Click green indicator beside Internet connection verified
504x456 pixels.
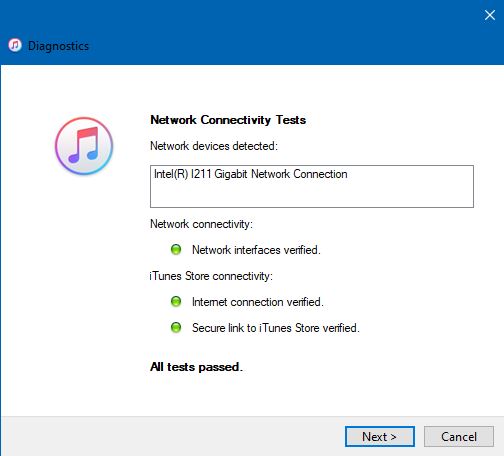click(176, 302)
